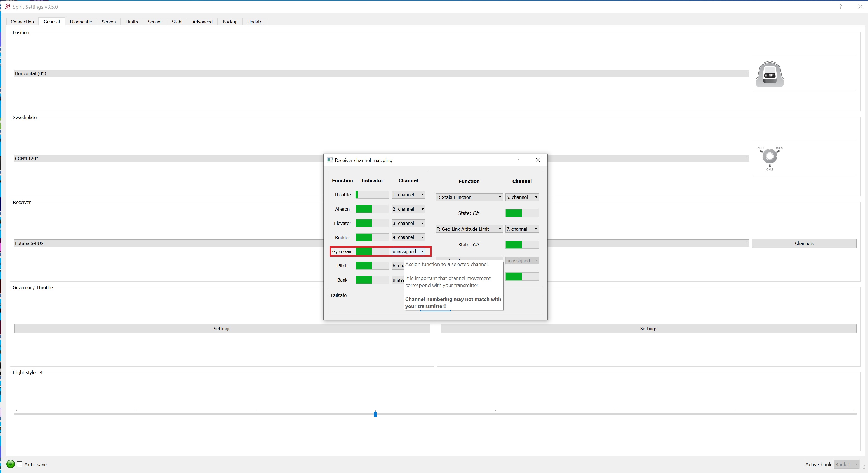Click the Spirit logo in title bar
Viewport: 868px width, 473px height.
[8, 7]
